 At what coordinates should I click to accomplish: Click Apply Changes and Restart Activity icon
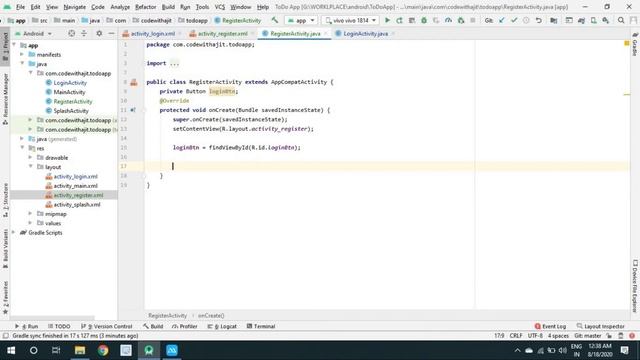399,20
